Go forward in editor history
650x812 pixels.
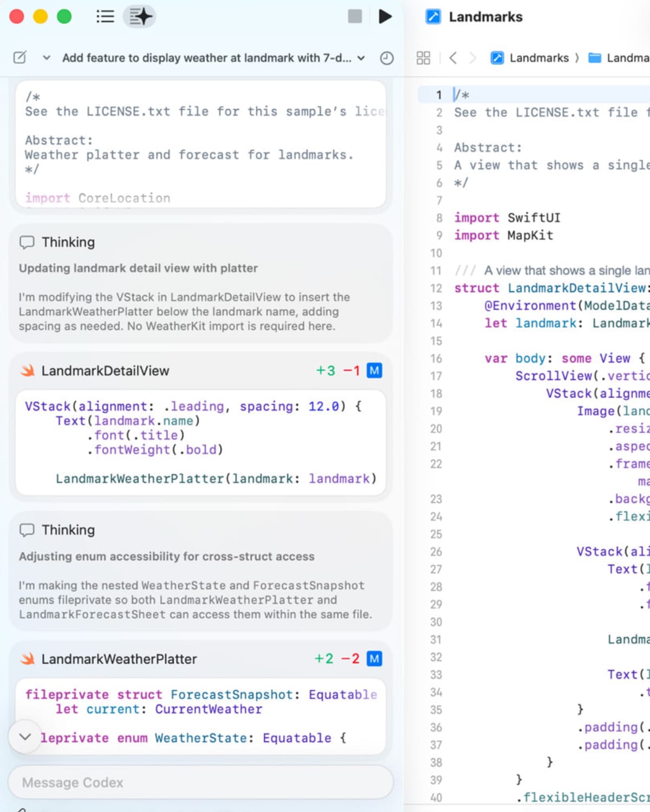click(x=472, y=58)
